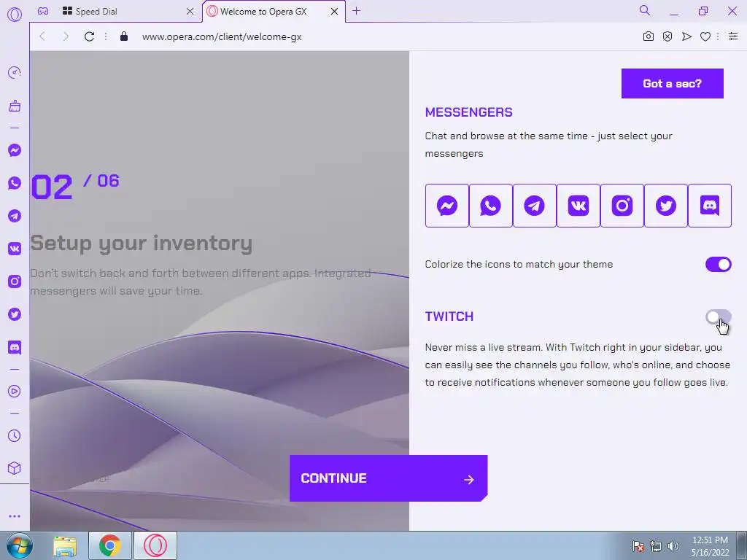Click the address bar URL
Screen dimensions: 747x560
[x=222, y=36]
